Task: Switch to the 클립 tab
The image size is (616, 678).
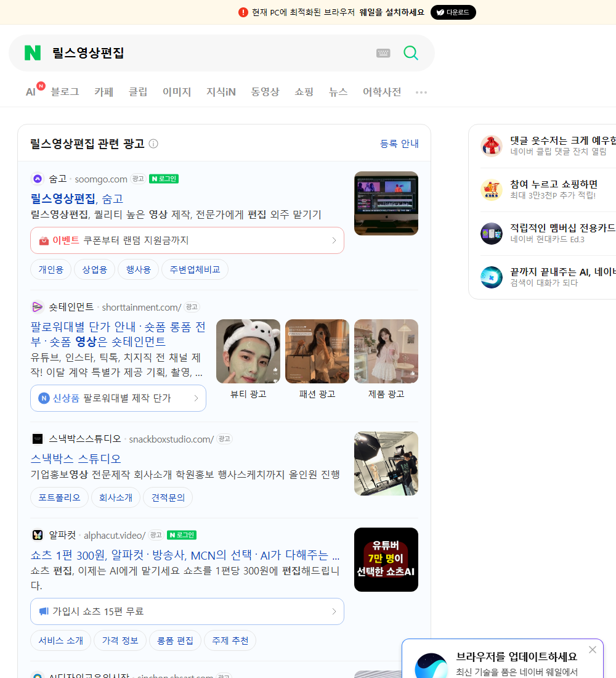Action: tap(138, 92)
